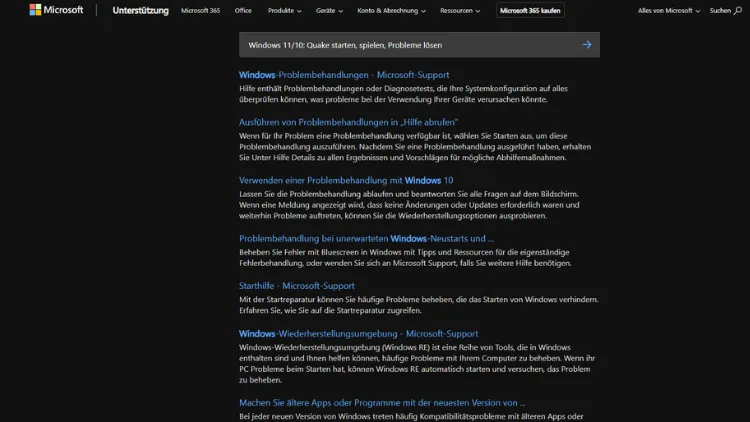
Task: Click the text starting 'Mit der Startreparatur können Sie'
Action: pos(419,305)
